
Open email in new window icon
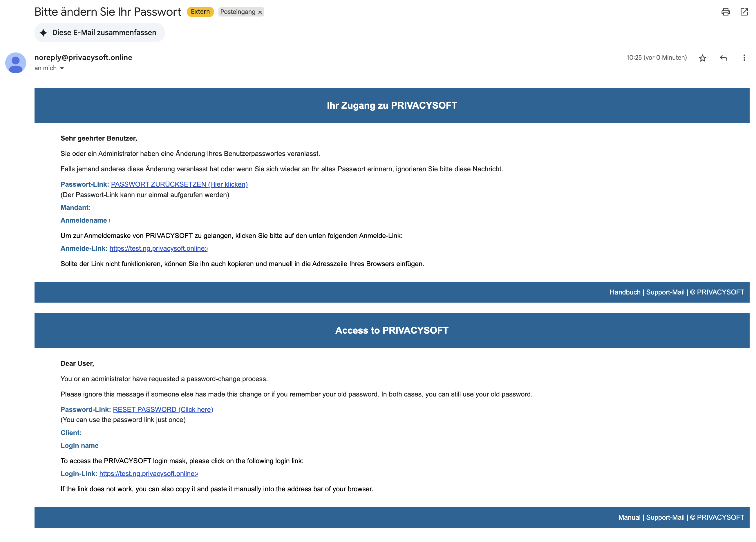tap(744, 12)
